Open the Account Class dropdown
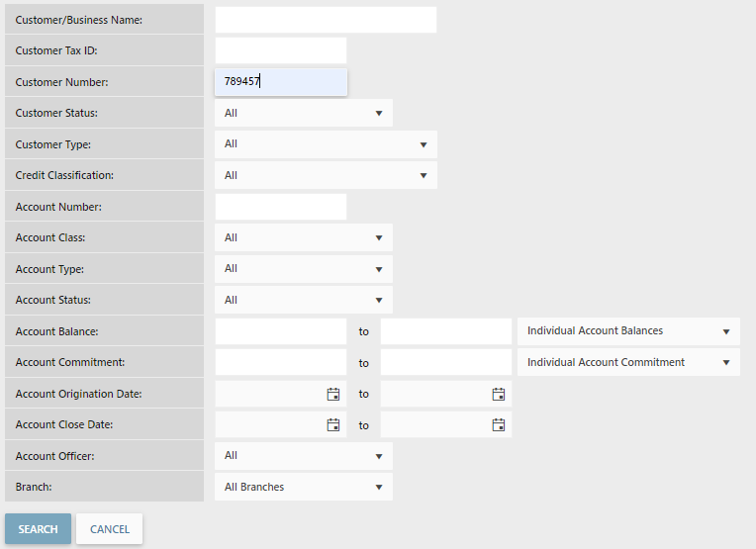756x549 pixels. click(x=303, y=238)
